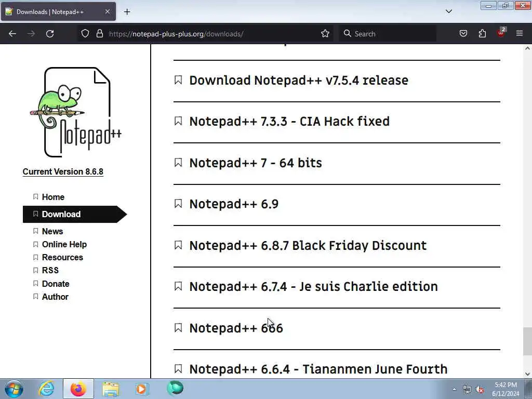Image resolution: width=532 pixels, height=399 pixels.
Task: Launch Internet Explorer from taskbar
Action: click(x=46, y=389)
